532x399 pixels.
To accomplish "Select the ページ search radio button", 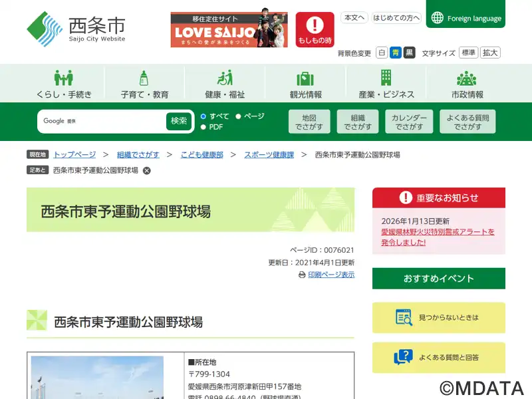I will (x=238, y=116).
